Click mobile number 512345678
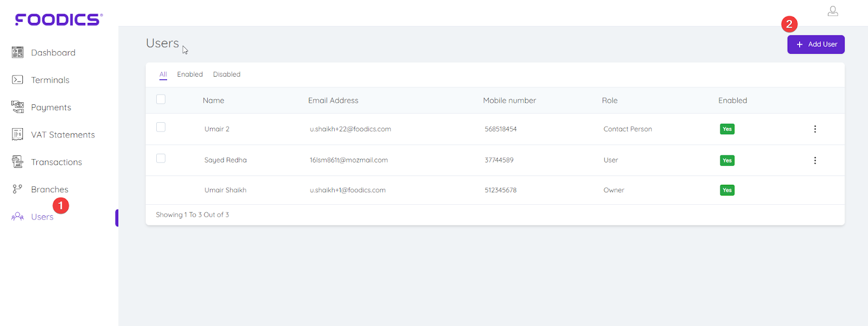Viewport: 868px width, 326px height. pyautogui.click(x=501, y=190)
